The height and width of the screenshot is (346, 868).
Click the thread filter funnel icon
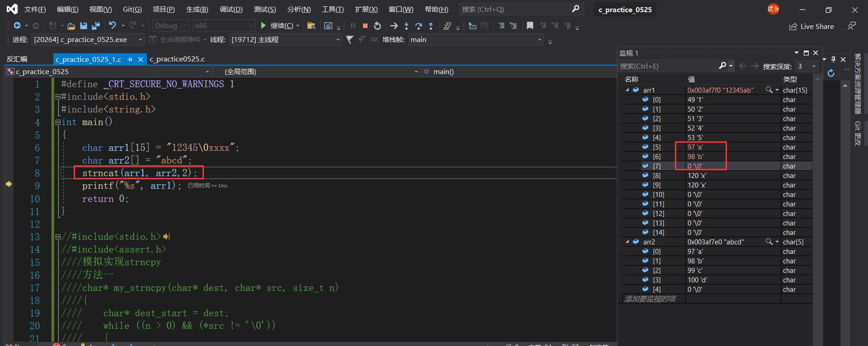click(349, 40)
